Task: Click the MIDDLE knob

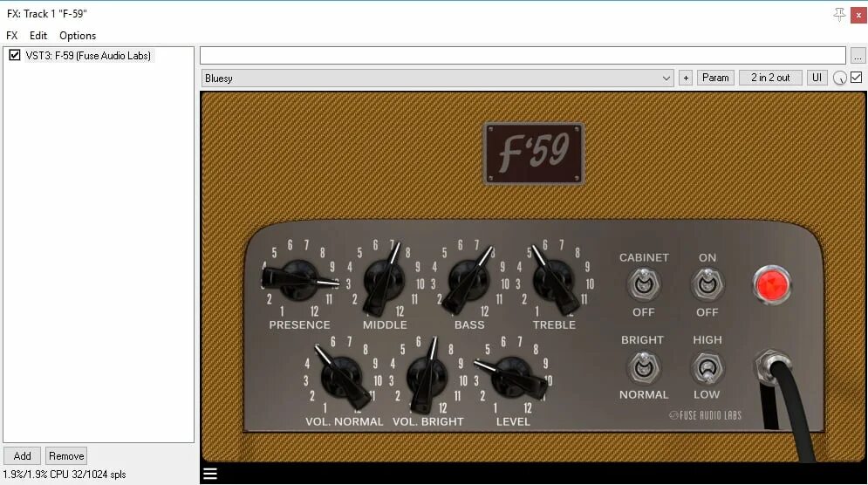Action: 384,280
